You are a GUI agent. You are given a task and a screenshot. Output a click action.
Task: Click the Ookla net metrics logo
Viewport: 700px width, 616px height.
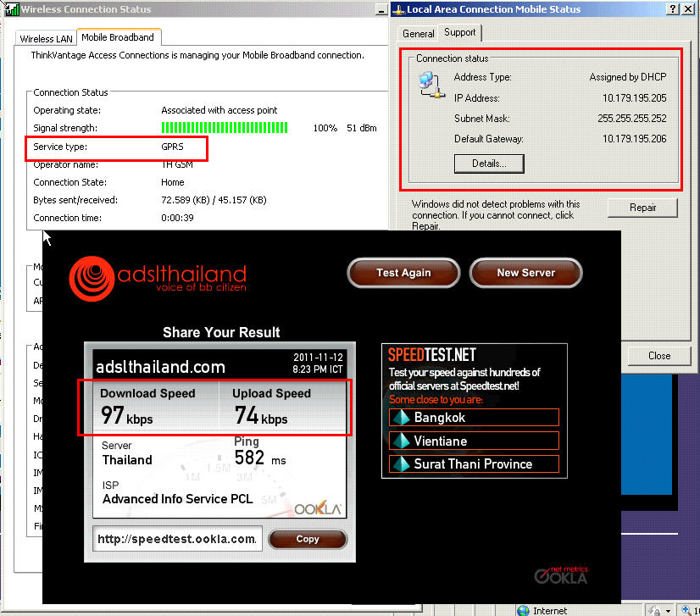[561, 575]
